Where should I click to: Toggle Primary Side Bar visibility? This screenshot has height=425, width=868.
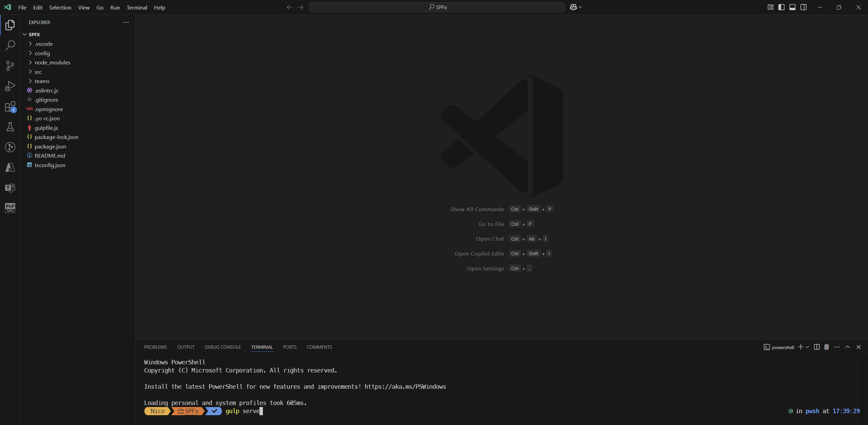pos(782,7)
